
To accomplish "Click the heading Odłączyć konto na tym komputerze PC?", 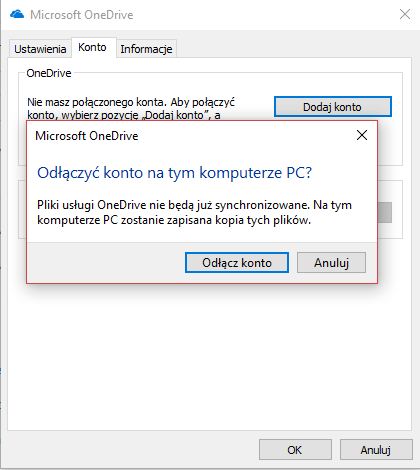I will coord(174,173).
